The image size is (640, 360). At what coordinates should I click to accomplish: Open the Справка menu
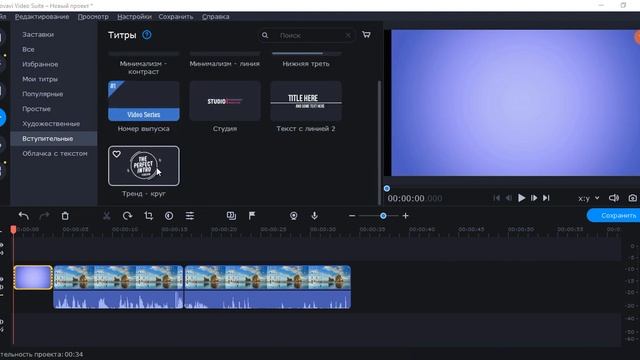pos(216,17)
